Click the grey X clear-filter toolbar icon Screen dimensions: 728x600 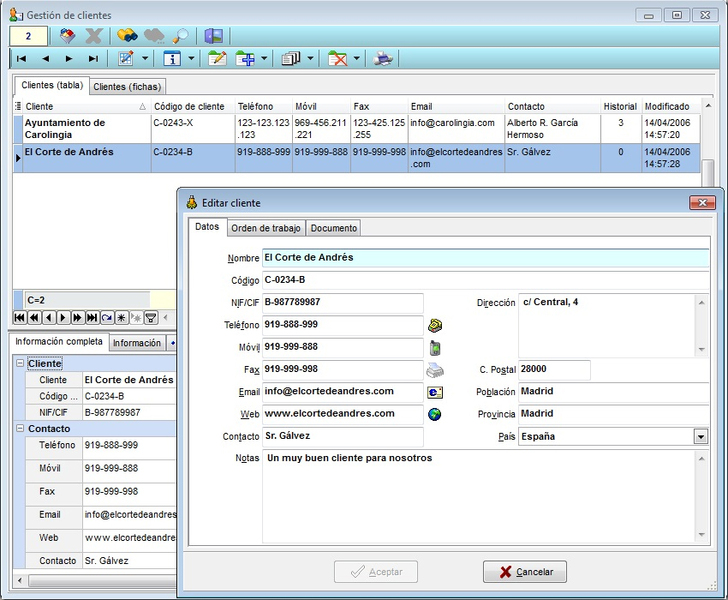tap(94, 36)
